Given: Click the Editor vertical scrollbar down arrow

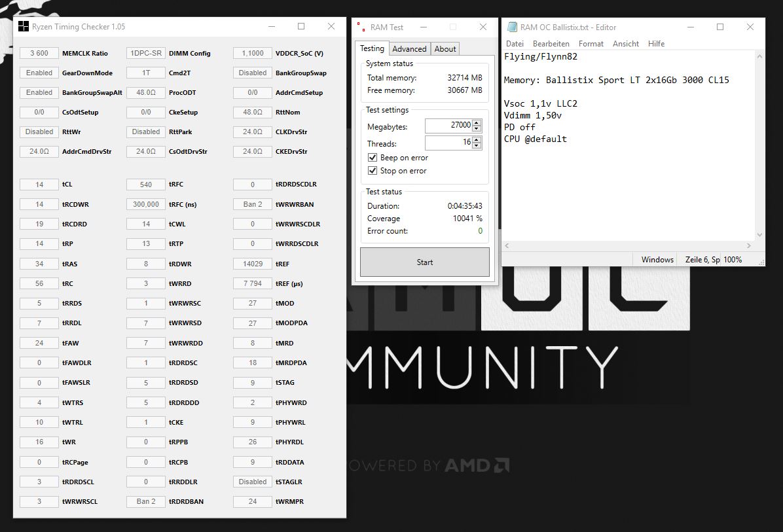Looking at the screenshot, I should (759, 234).
